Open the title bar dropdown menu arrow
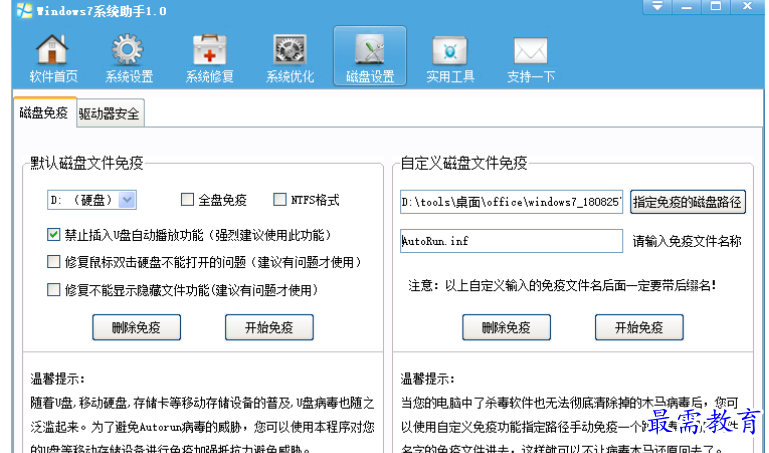The image size is (769, 453). pyautogui.click(x=657, y=6)
